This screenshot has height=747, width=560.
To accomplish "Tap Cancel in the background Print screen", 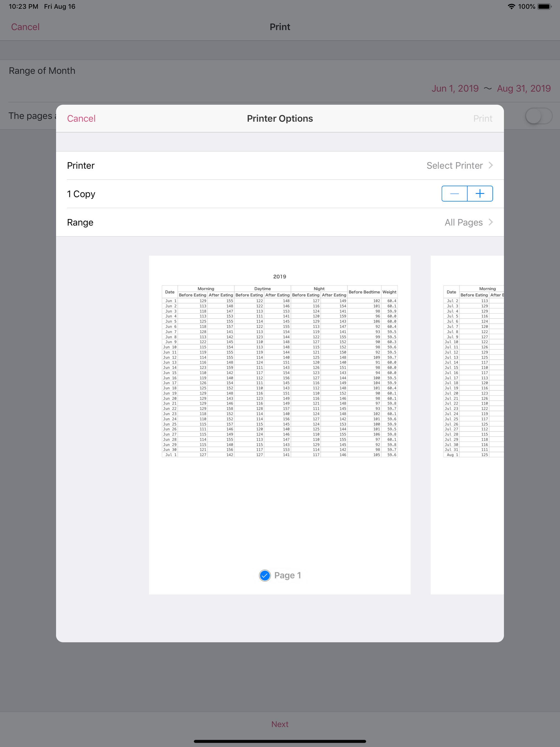I will click(x=25, y=27).
